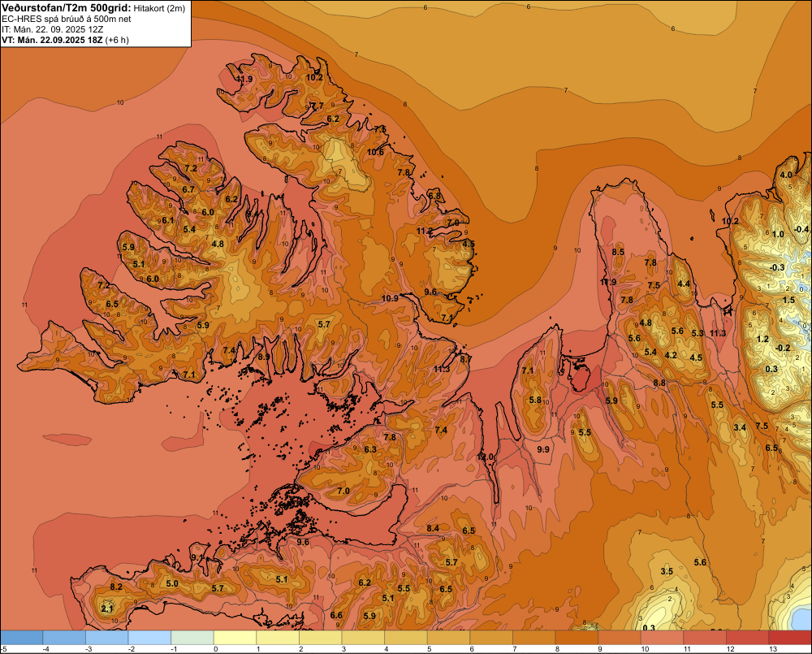Click the 9.1 temperature value

pos(197,557)
